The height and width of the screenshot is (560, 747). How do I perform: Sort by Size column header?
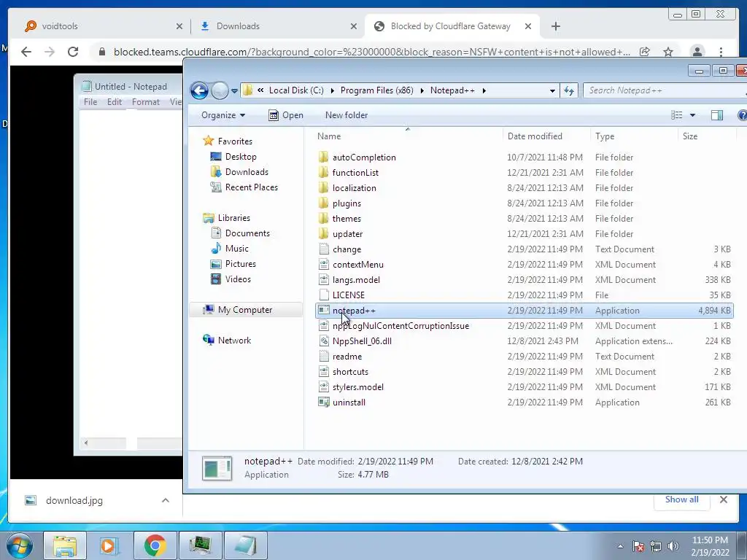[x=690, y=136]
